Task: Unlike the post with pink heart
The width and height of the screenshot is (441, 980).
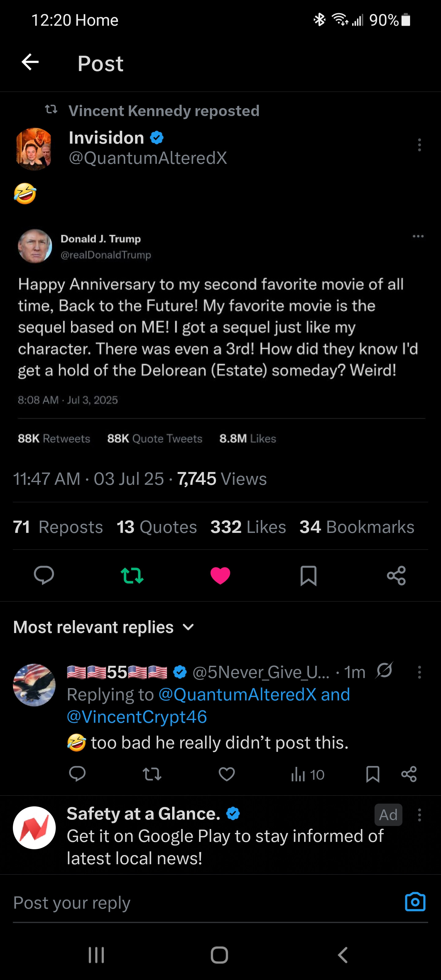Action: pos(220,575)
